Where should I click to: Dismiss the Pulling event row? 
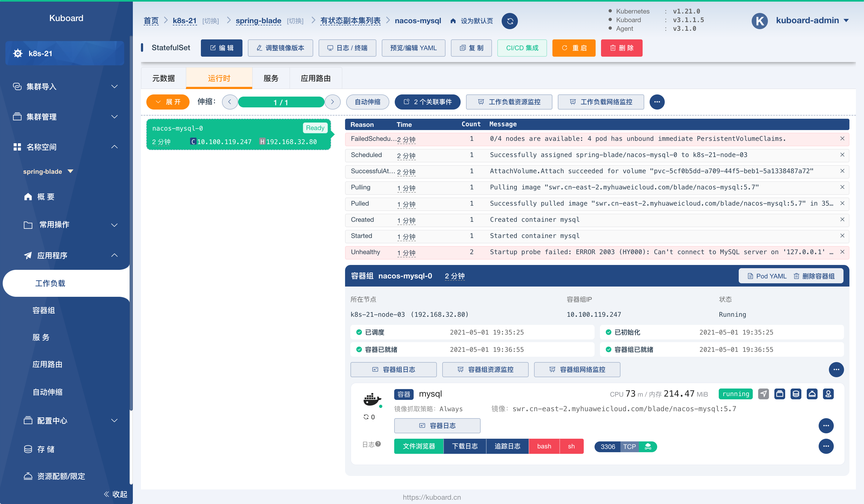click(842, 187)
